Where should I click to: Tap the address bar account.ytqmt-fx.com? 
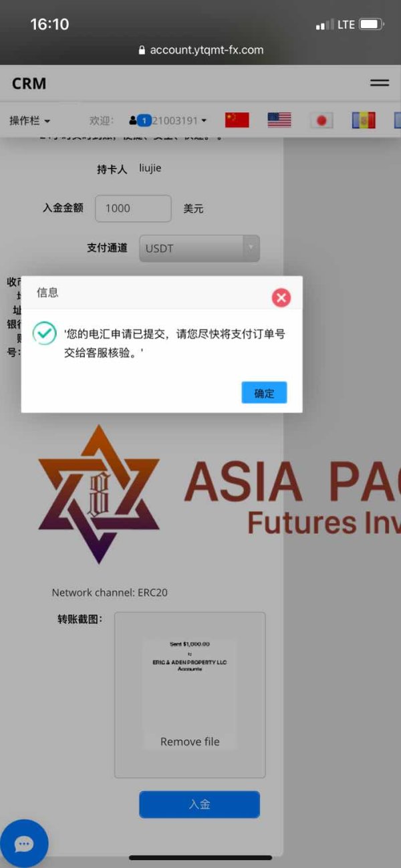pyautogui.click(x=200, y=50)
